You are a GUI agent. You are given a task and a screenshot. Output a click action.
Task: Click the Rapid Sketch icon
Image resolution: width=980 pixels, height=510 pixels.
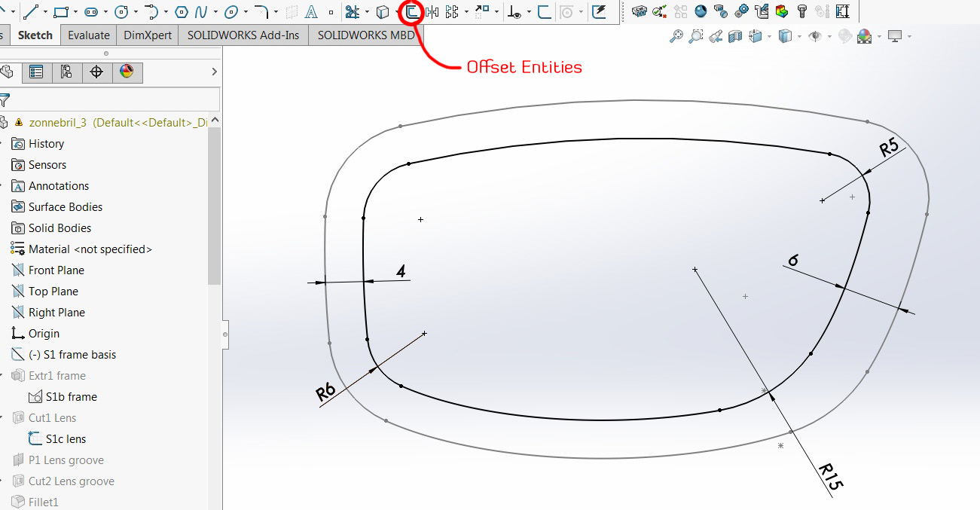[599, 11]
